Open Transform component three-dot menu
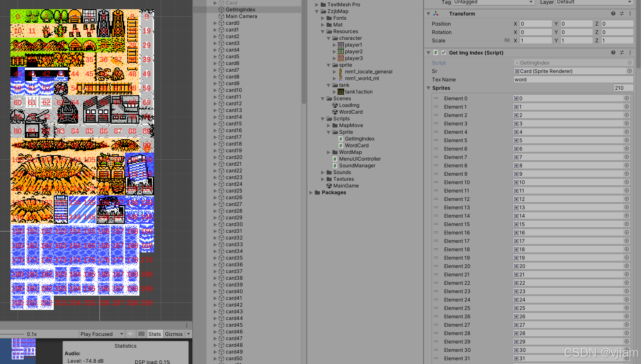This screenshot has height=364, width=641. pyautogui.click(x=630, y=14)
